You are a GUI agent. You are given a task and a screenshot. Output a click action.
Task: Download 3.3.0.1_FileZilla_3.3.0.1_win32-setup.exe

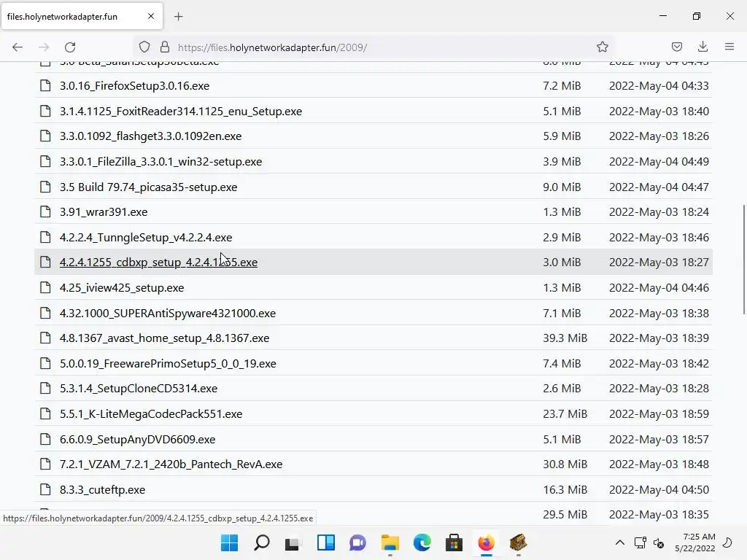(x=160, y=161)
